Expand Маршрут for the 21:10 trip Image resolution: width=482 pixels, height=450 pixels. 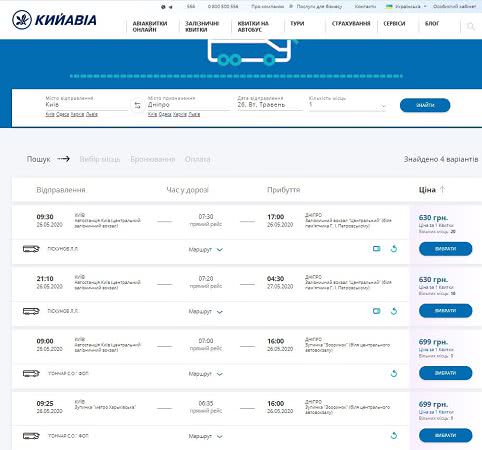click(x=205, y=312)
